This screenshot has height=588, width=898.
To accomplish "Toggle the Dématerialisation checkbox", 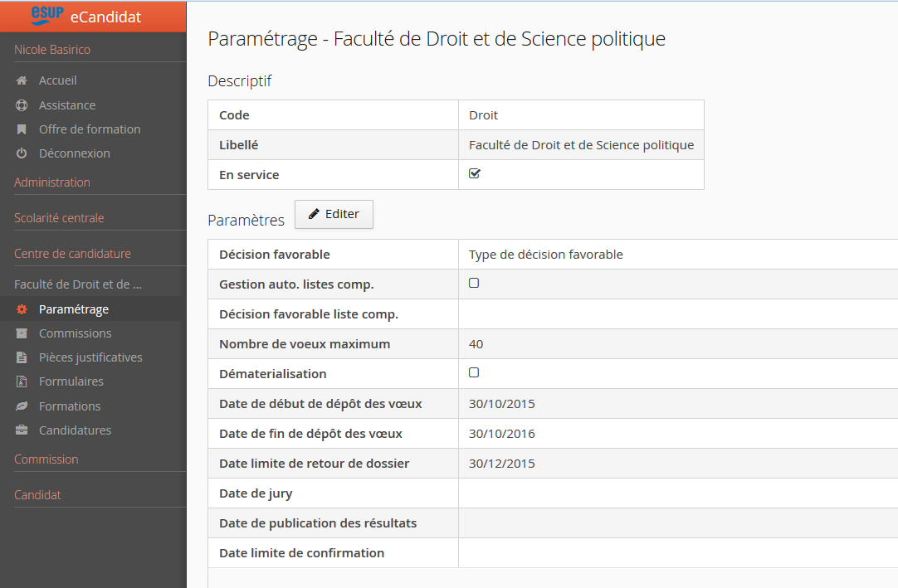I will tap(474, 372).
